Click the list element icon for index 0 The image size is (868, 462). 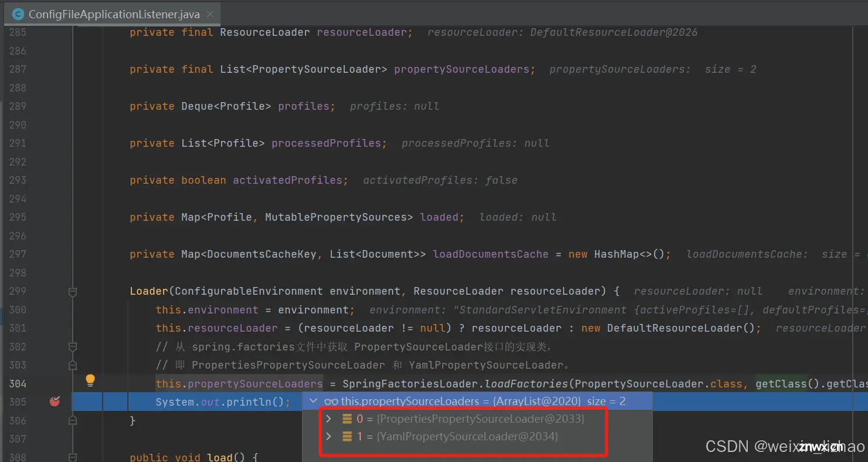tap(347, 419)
